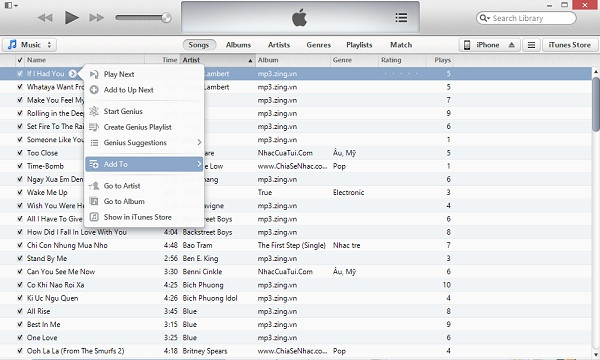Click the Play button
This screenshot has height=360, width=600.
72,18
